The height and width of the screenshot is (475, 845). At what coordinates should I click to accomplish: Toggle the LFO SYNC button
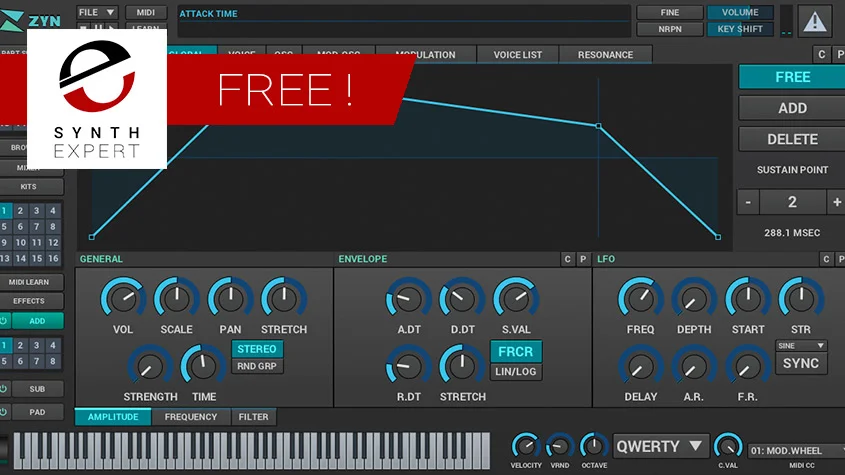801,363
